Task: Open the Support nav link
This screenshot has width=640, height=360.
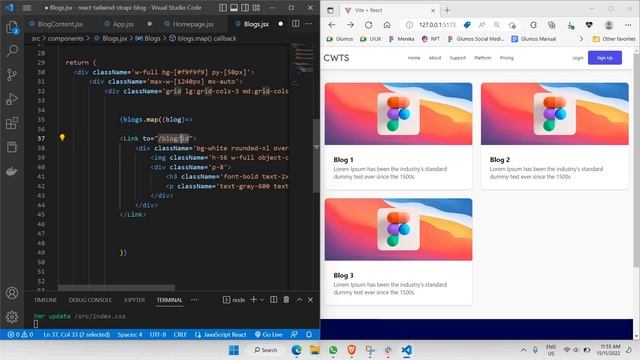Action: (458, 58)
